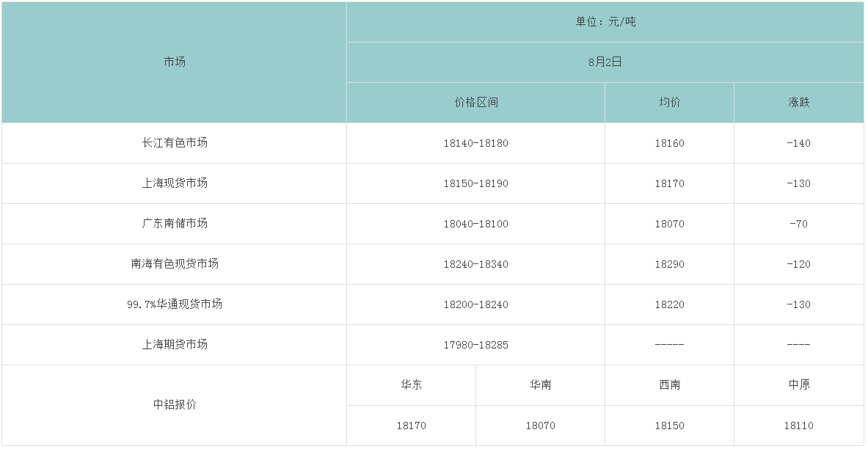Click the -70 change value
The width and height of the screenshot is (868, 449).
coord(798,224)
